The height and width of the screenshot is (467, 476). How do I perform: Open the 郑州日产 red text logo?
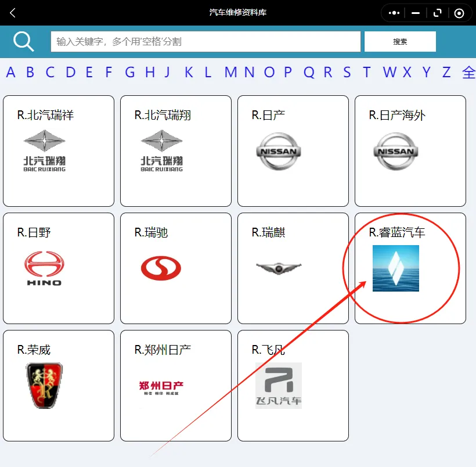point(161,387)
